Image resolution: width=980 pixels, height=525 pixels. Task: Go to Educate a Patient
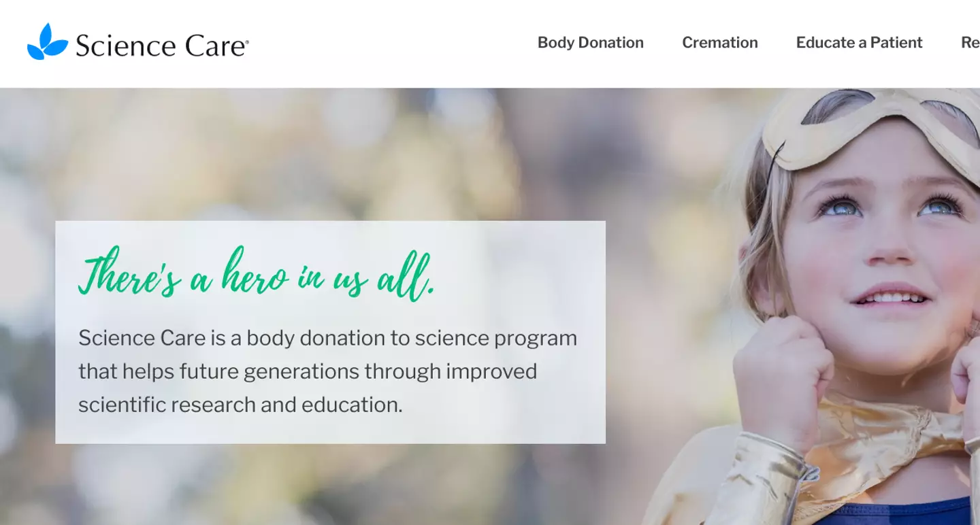(859, 42)
